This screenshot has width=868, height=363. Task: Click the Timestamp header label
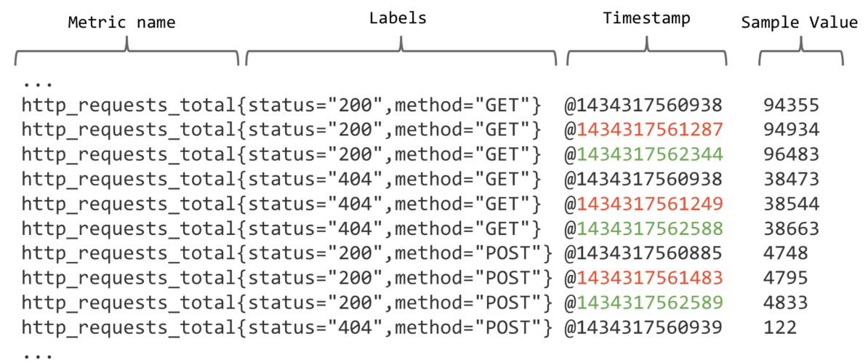(x=646, y=19)
